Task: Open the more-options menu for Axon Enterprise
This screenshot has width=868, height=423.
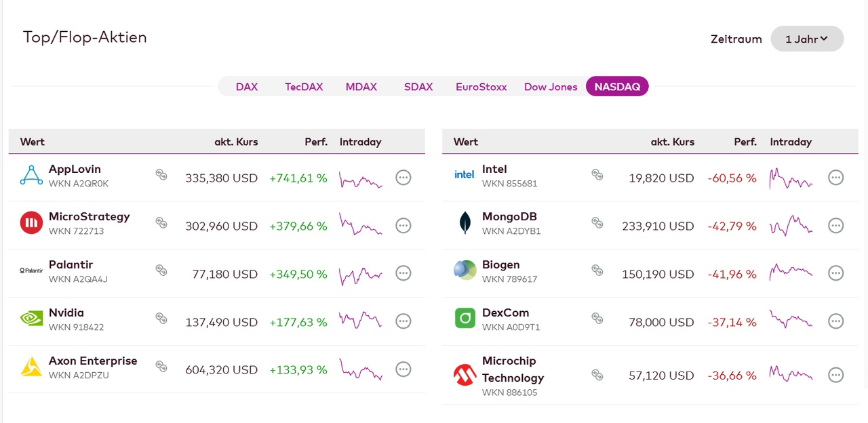Action: click(403, 369)
